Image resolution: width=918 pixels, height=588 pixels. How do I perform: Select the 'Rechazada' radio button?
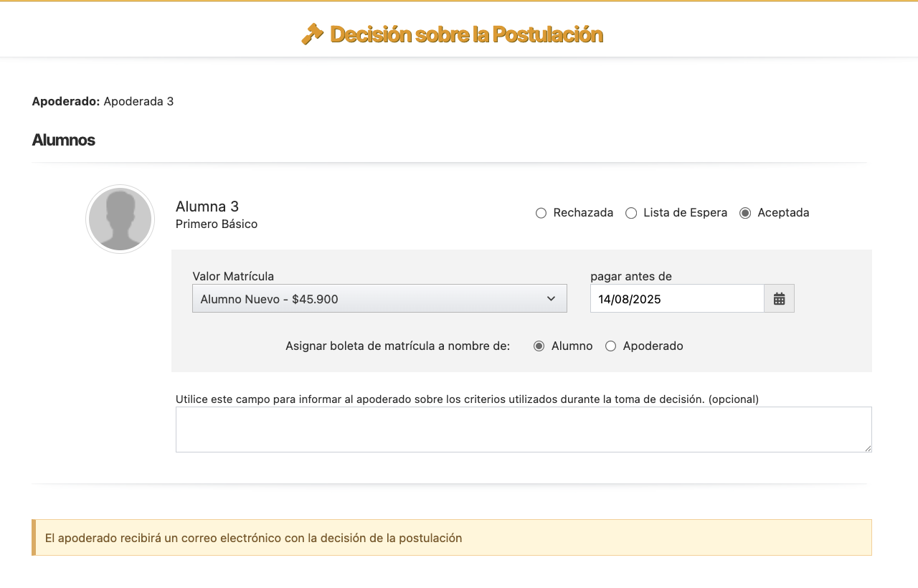pyautogui.click(x=541, y=213)
